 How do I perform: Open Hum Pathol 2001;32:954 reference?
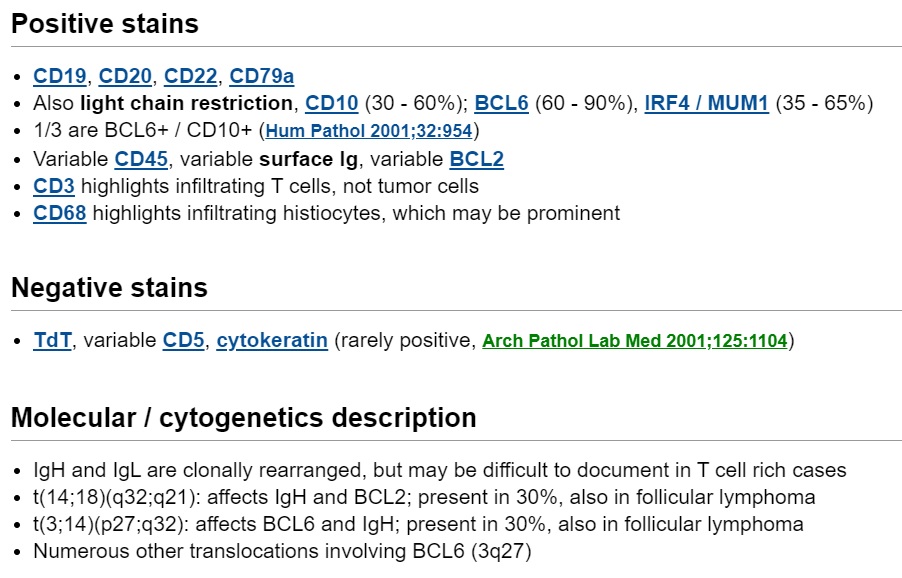click(369, 131)
